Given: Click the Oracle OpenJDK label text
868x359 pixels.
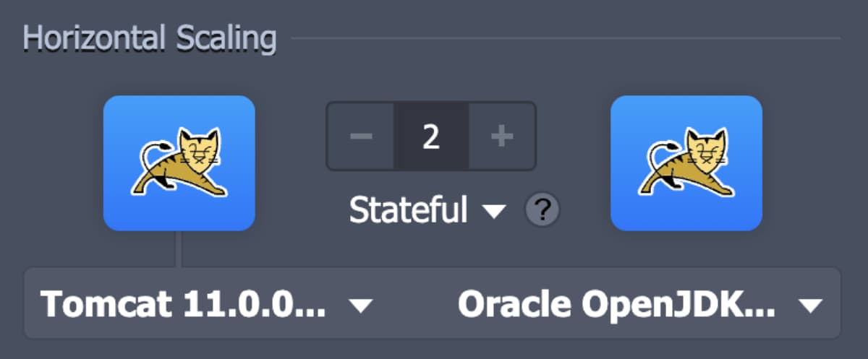Looking at the screenshot, I should coord(617,306).
